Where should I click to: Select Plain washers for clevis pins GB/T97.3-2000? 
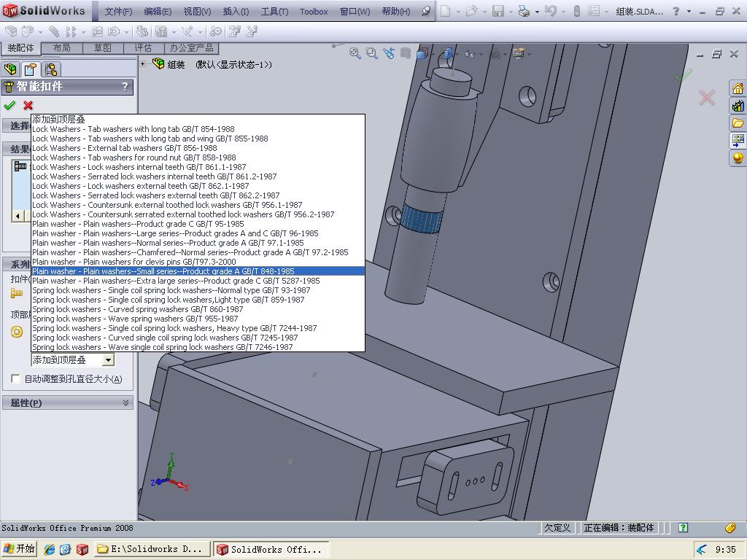198,262
